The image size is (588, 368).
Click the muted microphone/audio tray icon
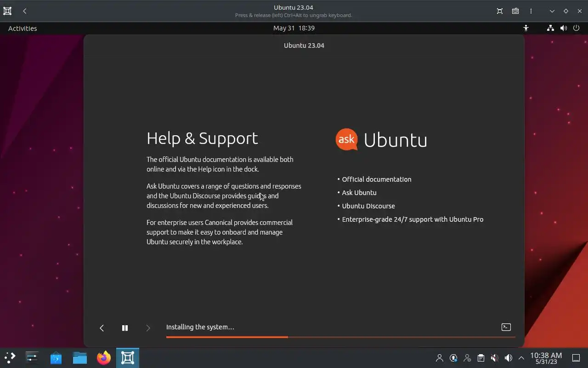494,358
